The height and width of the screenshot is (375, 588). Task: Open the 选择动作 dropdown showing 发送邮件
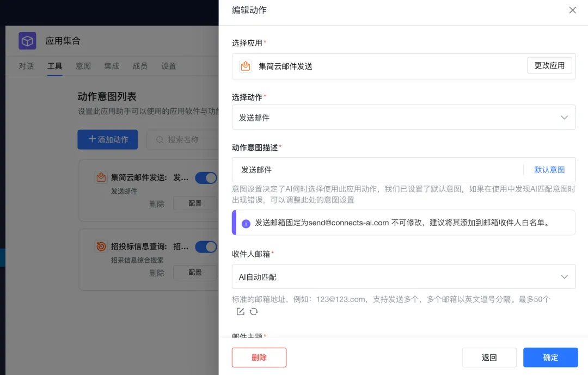click(x=403, y=118)
